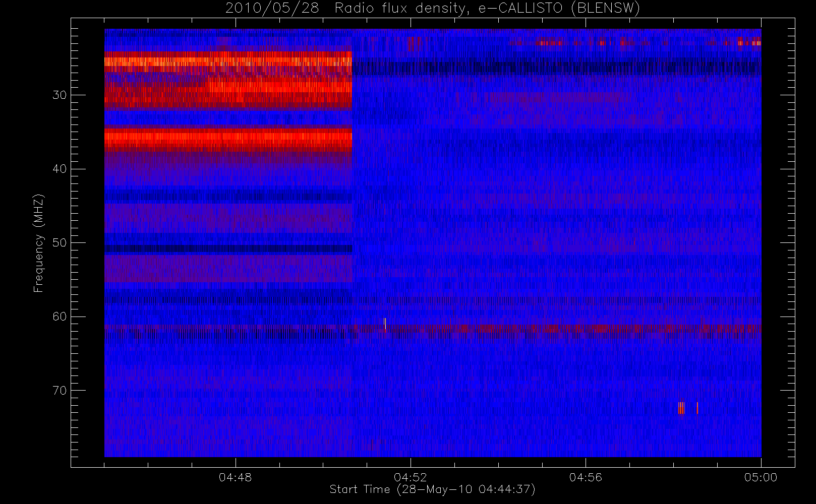Screen dimensions: 816x504
Task: Click the 40 frequency tick label
Action: coord(60,169)
